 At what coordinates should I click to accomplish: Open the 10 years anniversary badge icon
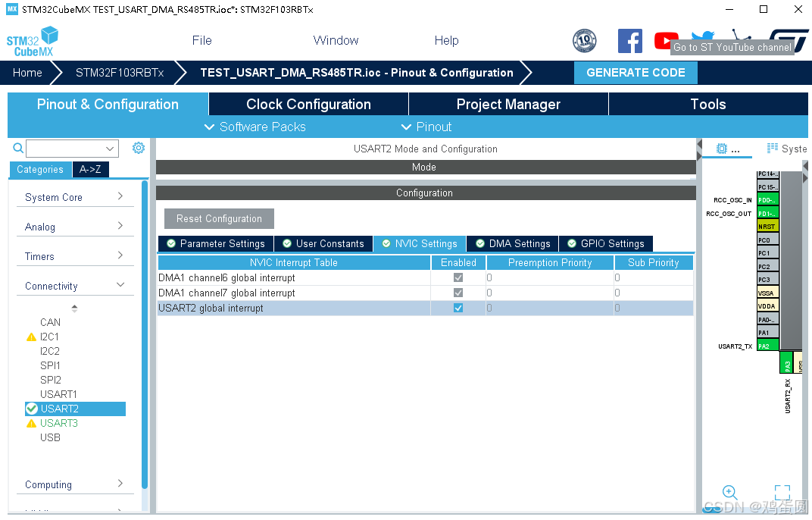coord(584,40)
